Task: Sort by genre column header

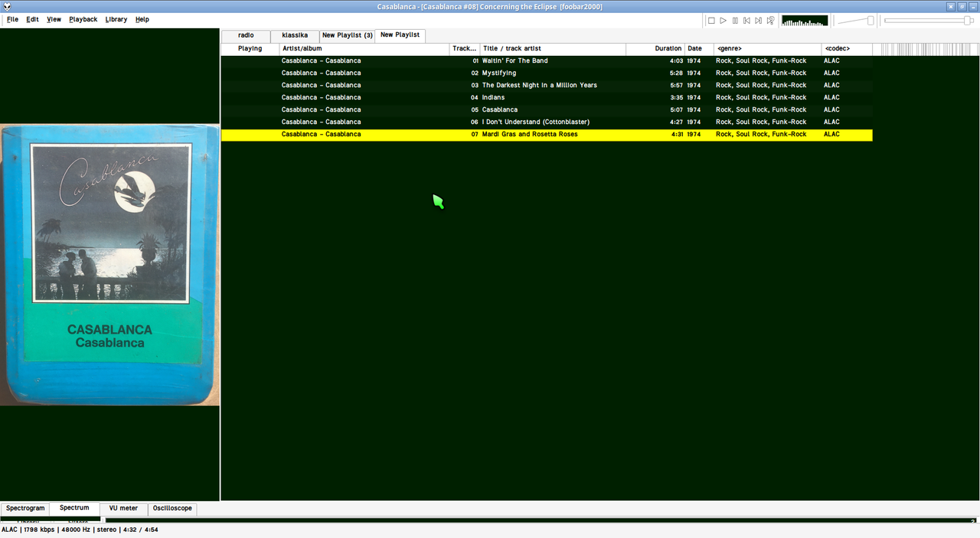Action: 768,49
